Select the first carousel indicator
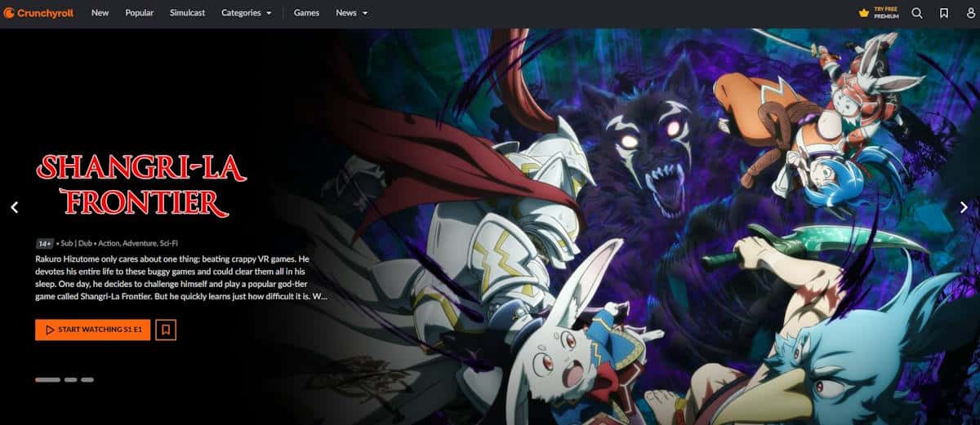The width and height of the screenshot is (980, 425). [48, 380]
